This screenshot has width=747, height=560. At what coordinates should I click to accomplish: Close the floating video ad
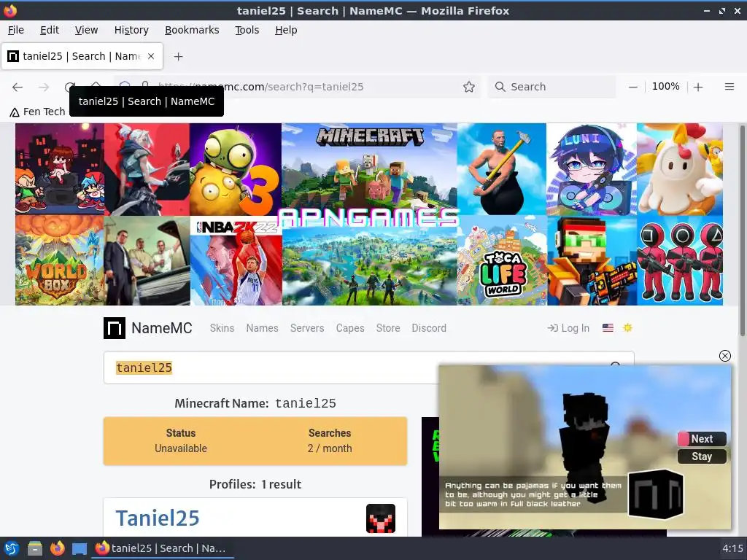click(x=724, y=356)
